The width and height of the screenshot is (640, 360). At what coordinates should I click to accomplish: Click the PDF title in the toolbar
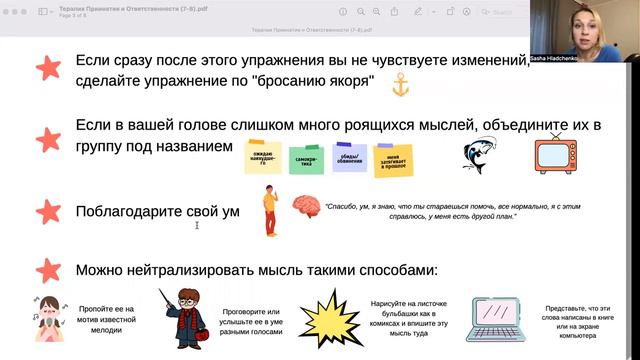coord(133,9)
